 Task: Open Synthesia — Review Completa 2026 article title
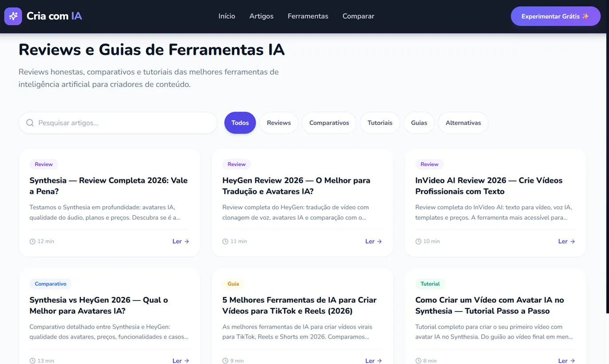(109, 186)
